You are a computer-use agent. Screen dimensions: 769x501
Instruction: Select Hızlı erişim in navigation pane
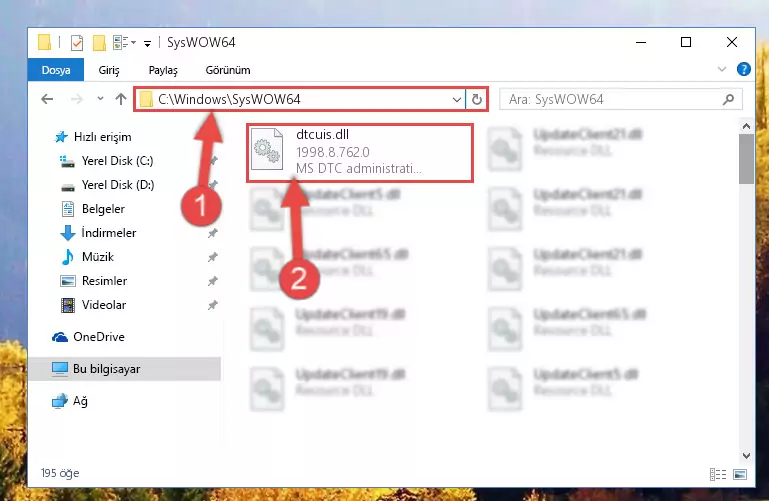(102, 137)
